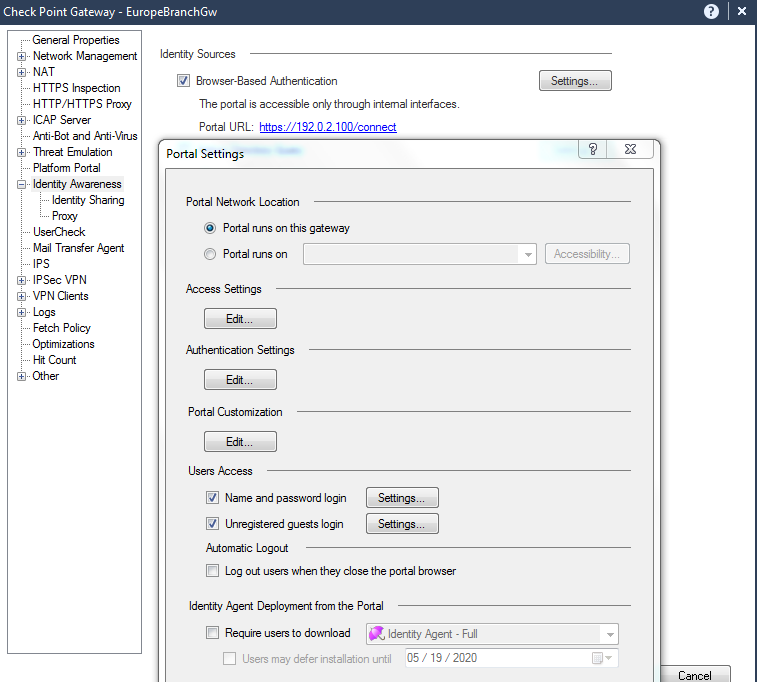Expand the Threat Emulation node
The image size is (757, 682).
(x=21, y=153)
